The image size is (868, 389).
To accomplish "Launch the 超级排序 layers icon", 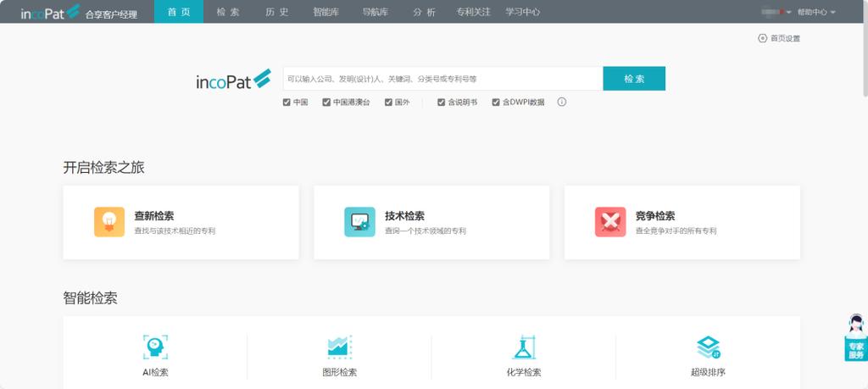I will point(708,347).
